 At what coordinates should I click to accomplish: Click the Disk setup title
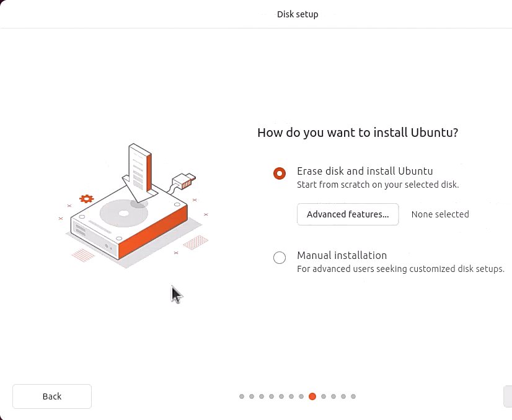[298, 14]
